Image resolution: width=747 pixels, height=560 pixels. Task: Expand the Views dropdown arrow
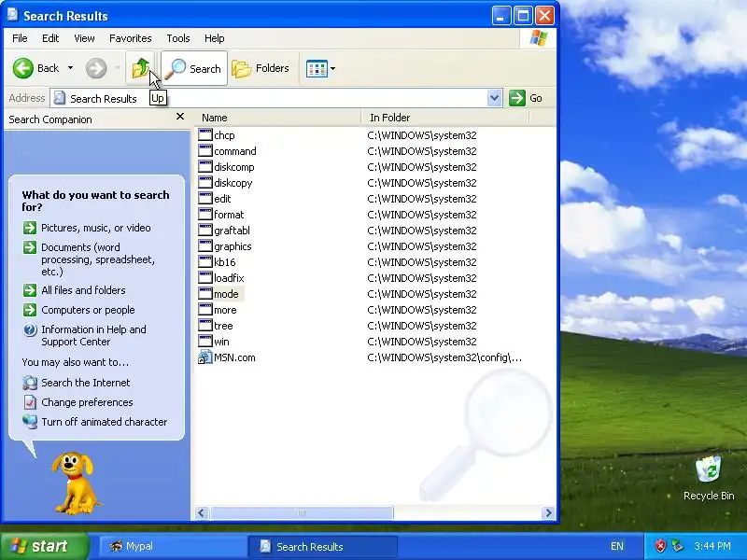(x=333, y=68)
